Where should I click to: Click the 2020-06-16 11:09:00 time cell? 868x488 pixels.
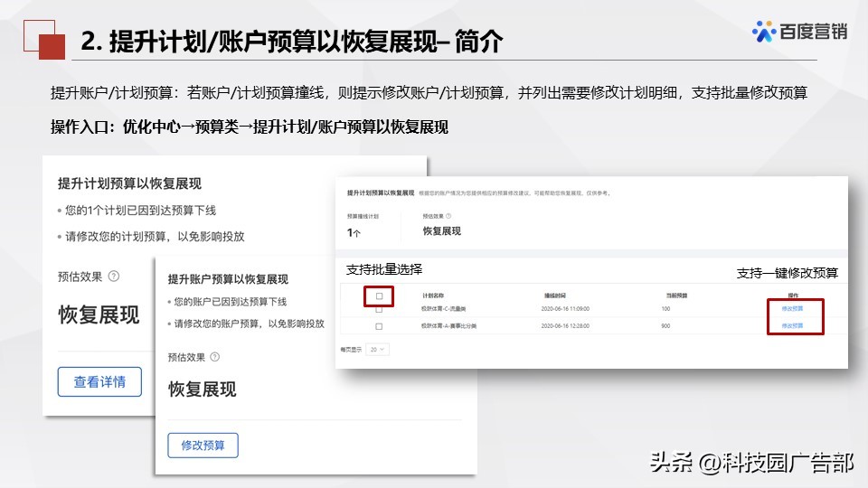tap(565, 309)
